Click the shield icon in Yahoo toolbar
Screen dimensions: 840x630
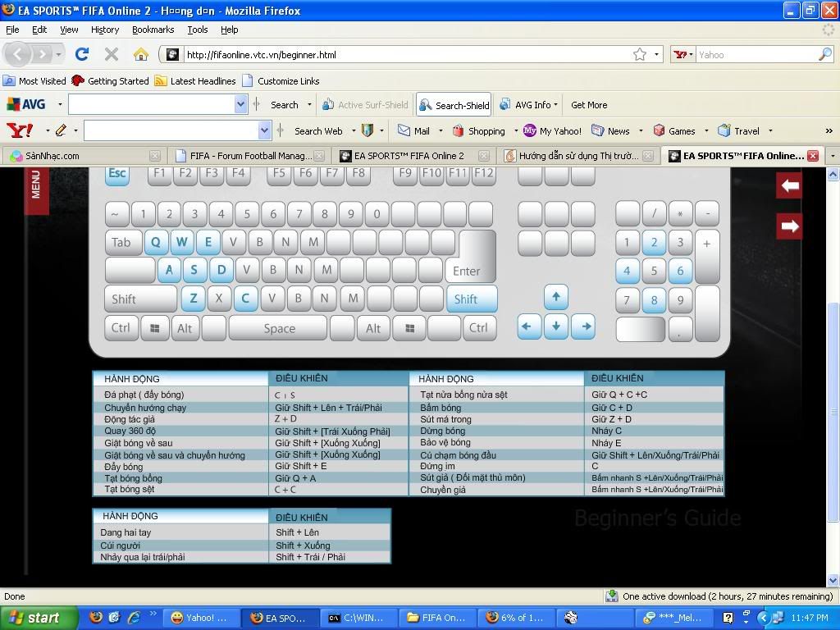[367, 130]
